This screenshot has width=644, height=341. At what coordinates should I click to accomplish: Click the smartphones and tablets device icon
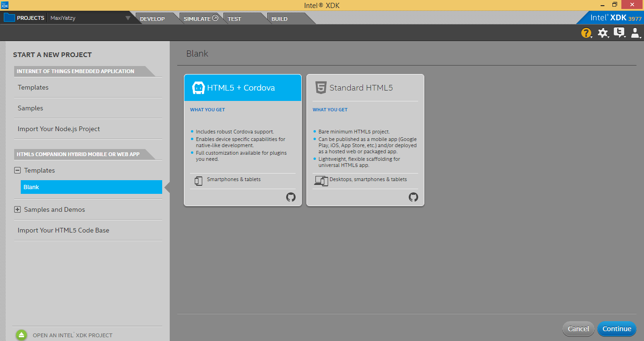198,181
